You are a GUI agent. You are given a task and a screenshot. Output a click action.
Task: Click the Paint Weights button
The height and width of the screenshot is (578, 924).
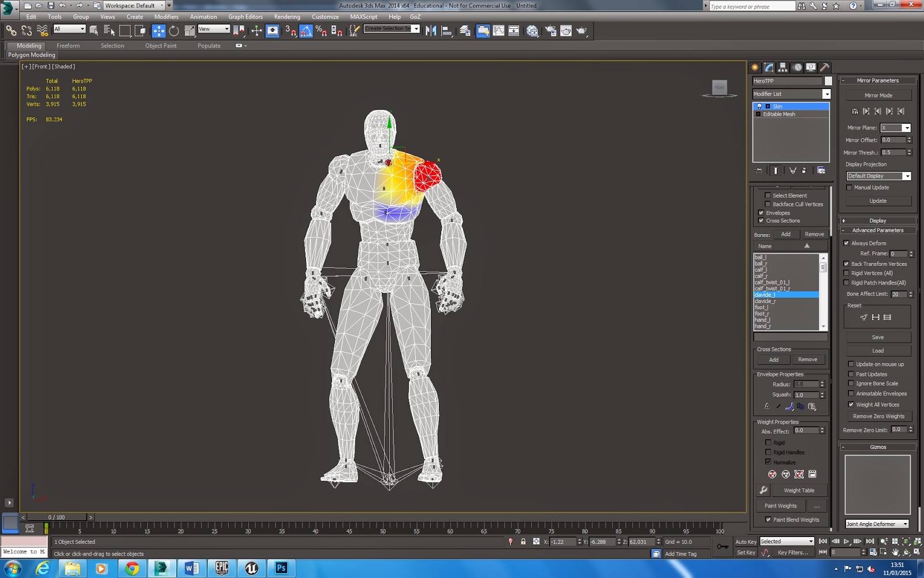781,506
